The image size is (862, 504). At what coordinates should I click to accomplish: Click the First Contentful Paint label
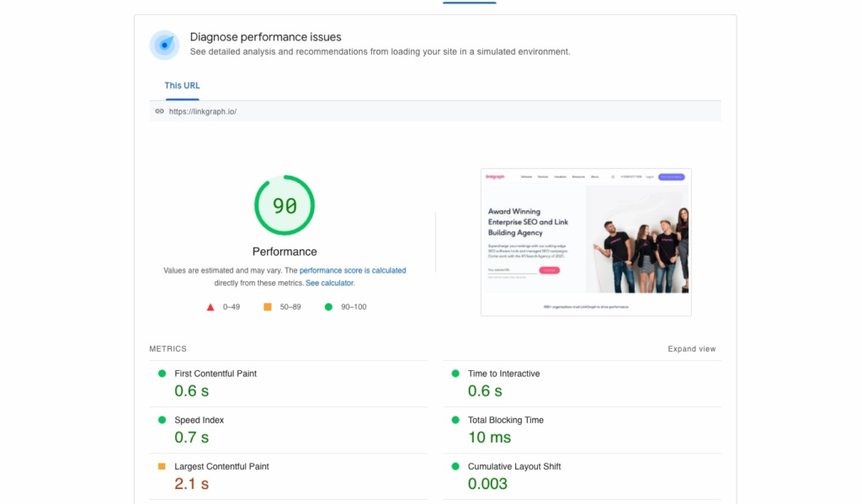[215, 374]
